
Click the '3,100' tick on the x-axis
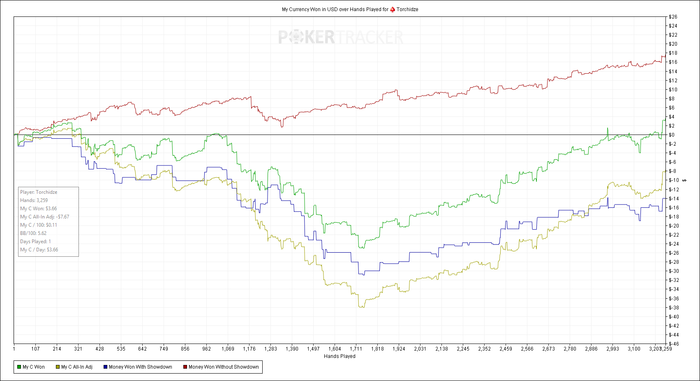click(634, 349)
